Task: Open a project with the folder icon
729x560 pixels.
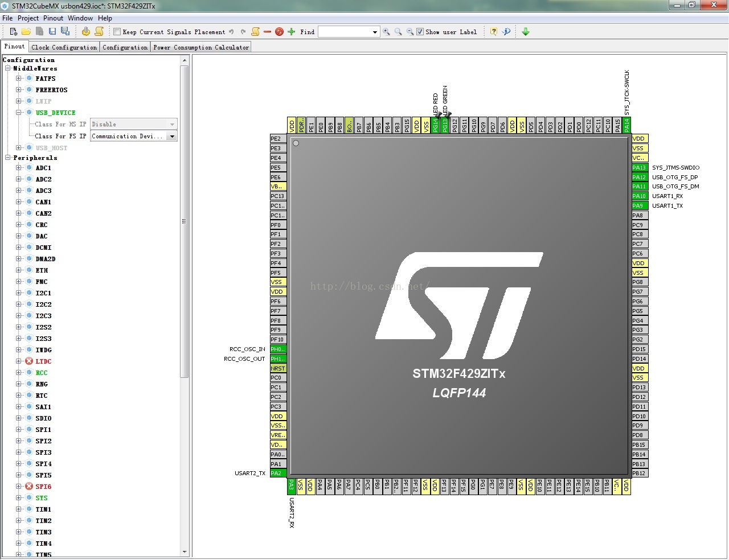Action: (x=26, y=32)
